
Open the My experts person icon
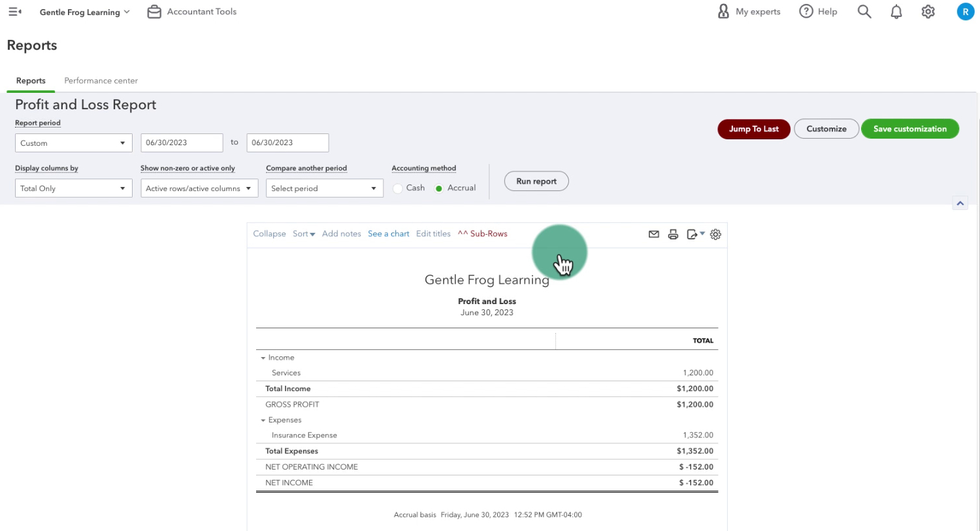pyautogui.click(x=723, y=12)
